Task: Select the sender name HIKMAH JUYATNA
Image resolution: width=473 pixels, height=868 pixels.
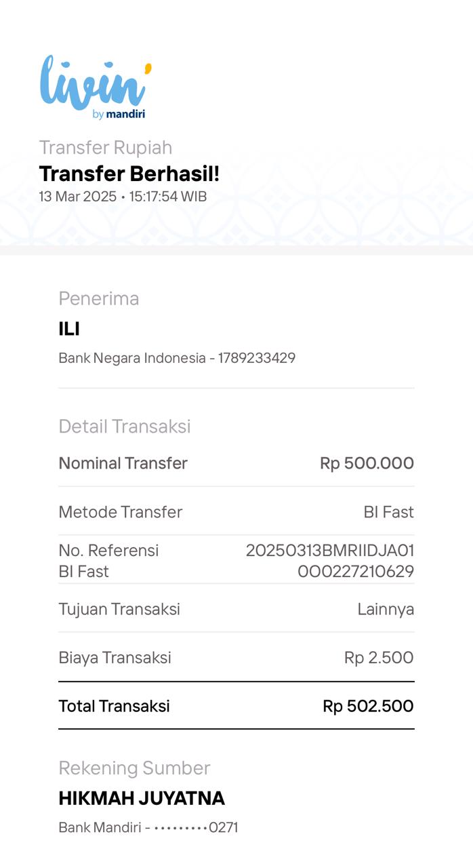Action: coord(142,798)
